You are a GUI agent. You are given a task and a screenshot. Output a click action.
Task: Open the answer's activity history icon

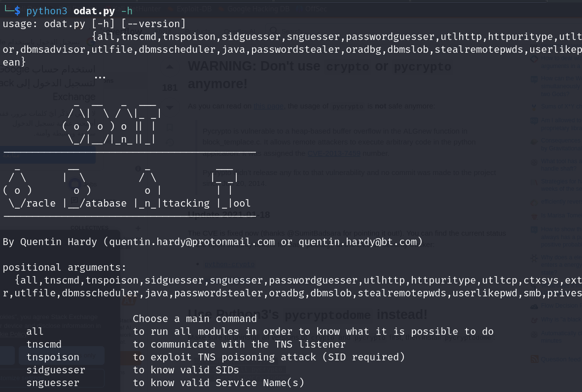point(169,143)
